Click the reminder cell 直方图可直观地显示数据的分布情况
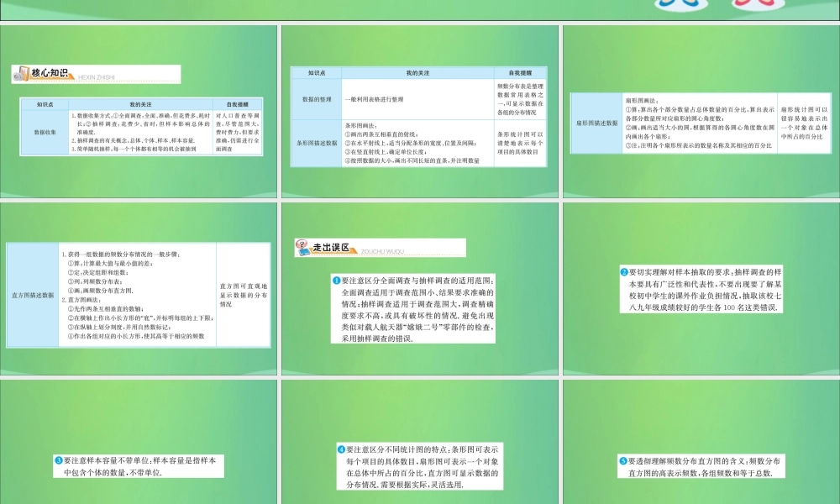 coord(244,295)
